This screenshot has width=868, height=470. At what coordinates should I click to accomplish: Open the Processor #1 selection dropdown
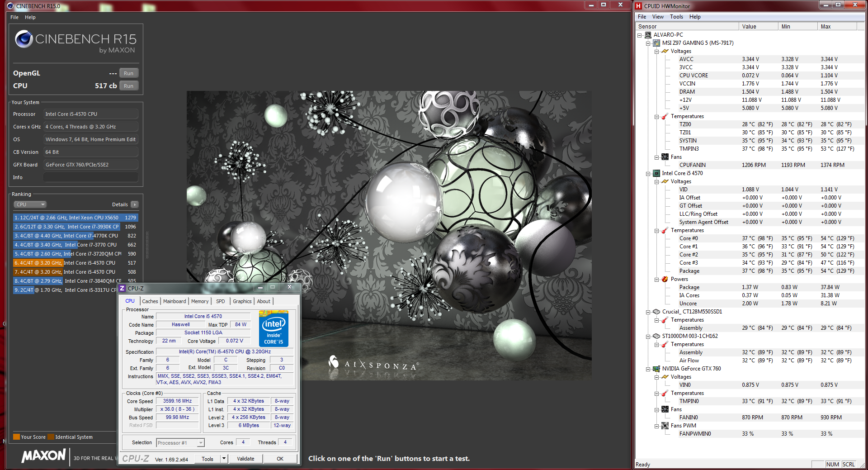click(x=201, y=443)
